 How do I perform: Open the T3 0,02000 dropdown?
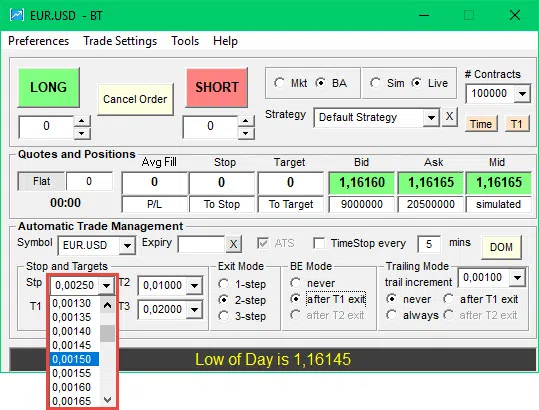pos(194,309)
